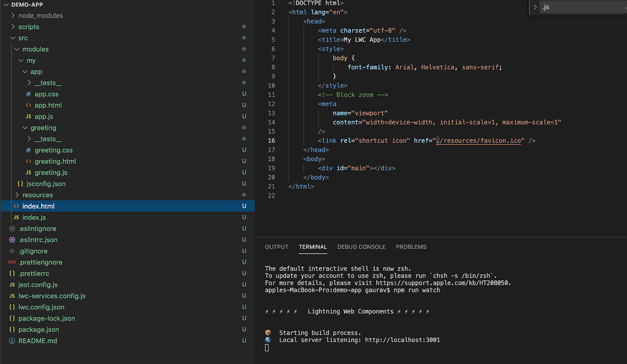The height and width of the screenshot is (364, 627).
Task: Expand the .js breadcrumb chevron at top right
Action: coord(535,7)
